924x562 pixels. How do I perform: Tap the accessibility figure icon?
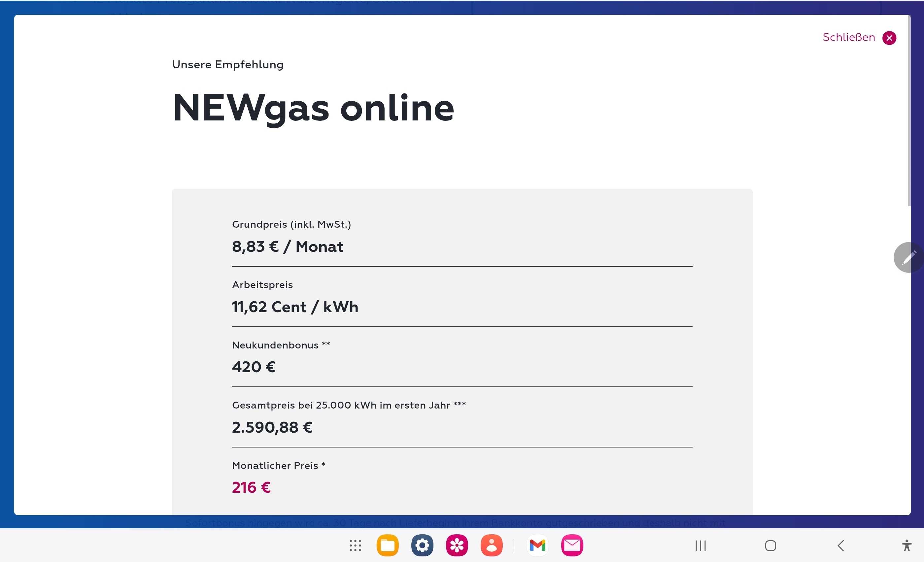click(x=907, y=545)
